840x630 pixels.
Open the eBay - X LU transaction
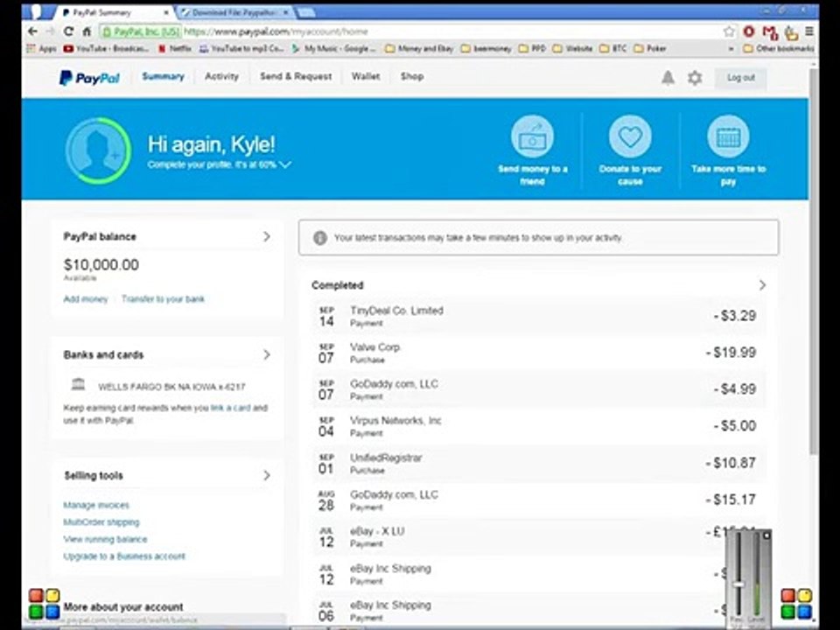pyautogui.click(x=539, y=536)
